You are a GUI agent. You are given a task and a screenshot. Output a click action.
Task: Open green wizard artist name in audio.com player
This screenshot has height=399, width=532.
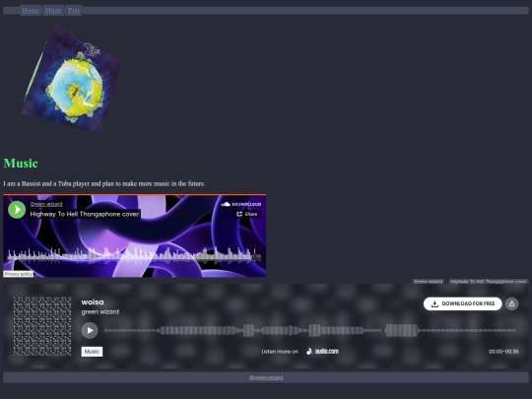click(100, 311)
